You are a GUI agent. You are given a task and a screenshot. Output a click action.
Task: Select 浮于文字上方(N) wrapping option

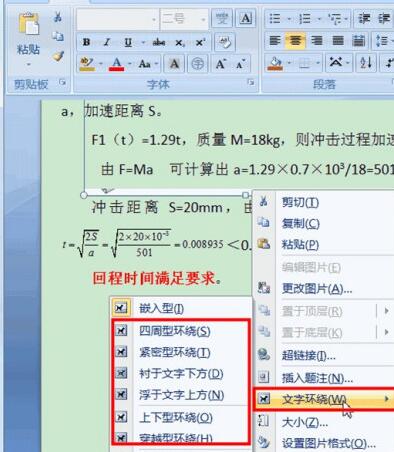click(181, 395)
